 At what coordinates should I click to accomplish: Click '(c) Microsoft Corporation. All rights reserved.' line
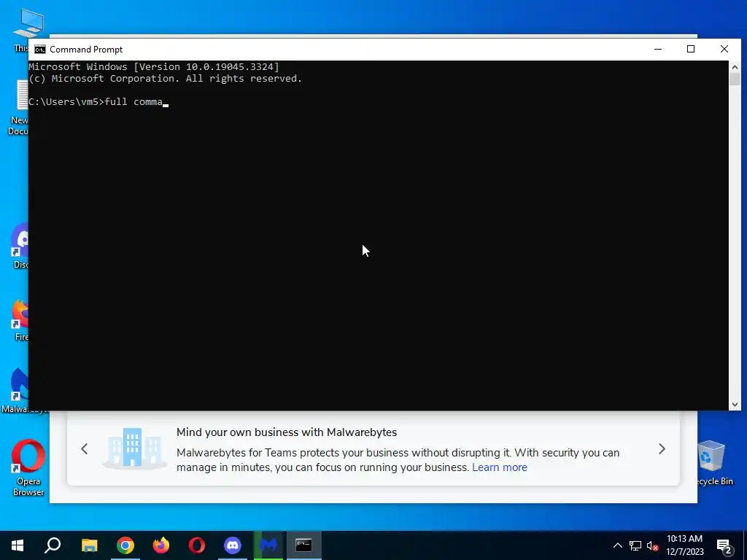tap(166, 79)
